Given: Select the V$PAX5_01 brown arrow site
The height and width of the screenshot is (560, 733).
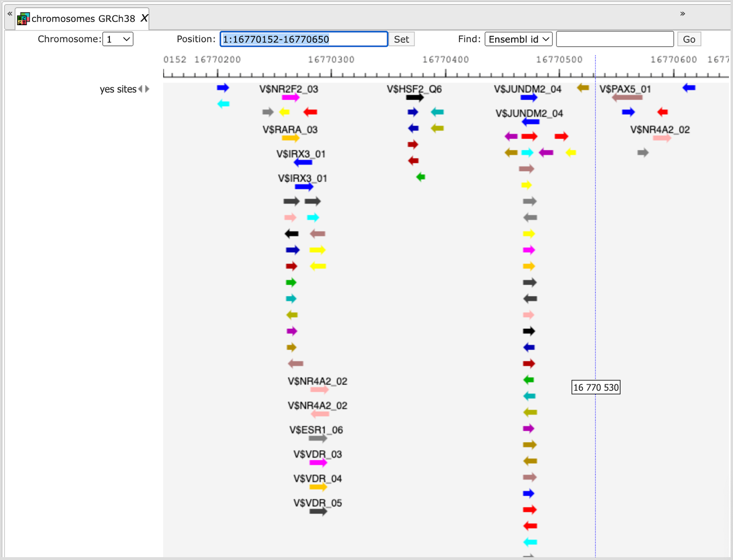Looking at the screenshot, I should [627, 98].
